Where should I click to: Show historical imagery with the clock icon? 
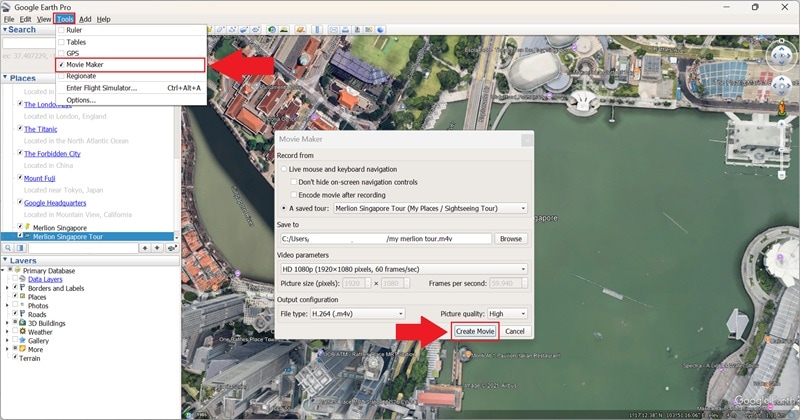click(272, 30)
